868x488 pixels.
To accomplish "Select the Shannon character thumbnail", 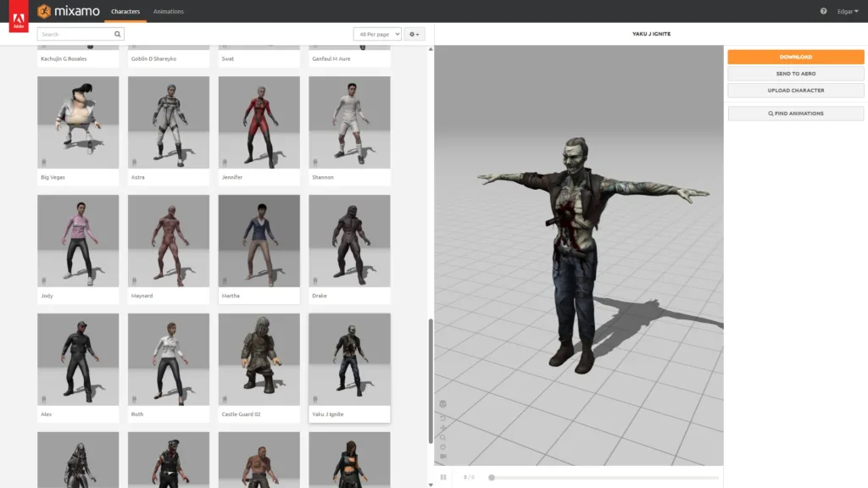I will (349, 122).
